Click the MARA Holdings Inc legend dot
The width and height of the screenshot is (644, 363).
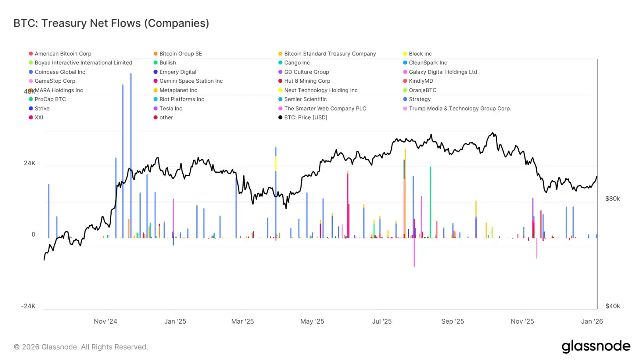point(31,90)
